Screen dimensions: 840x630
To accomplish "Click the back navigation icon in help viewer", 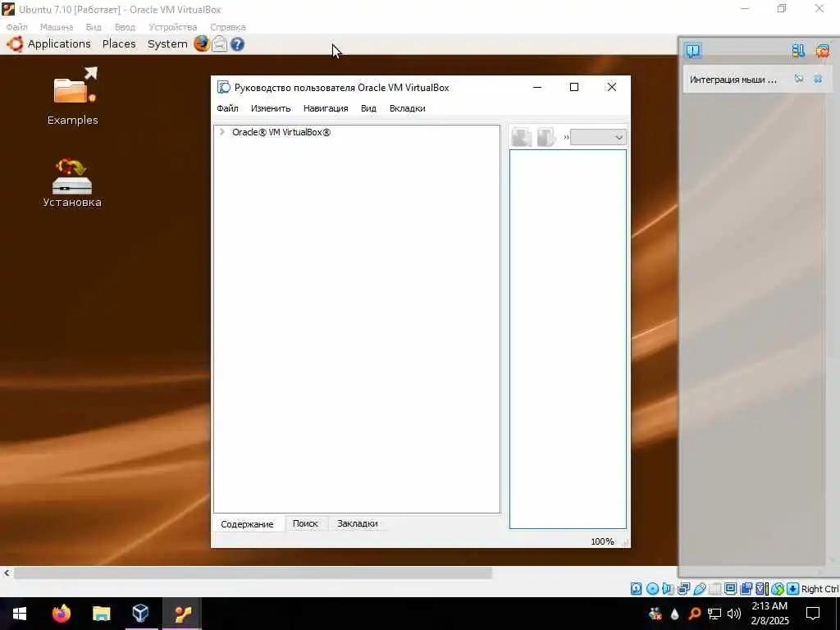I will click(521, 137).
